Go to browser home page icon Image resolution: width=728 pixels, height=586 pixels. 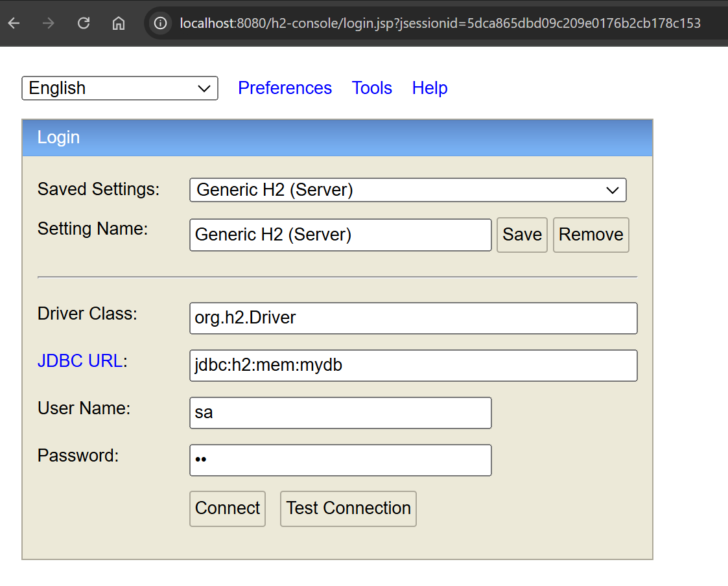[118, 23]
